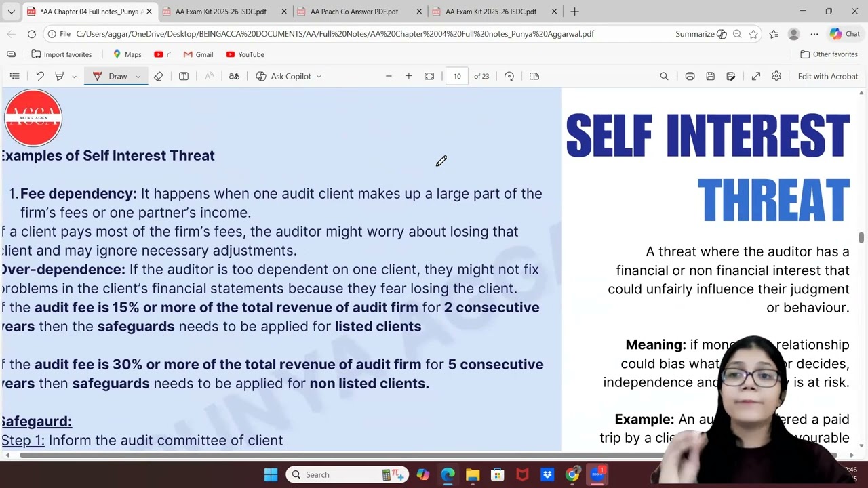Viewport: 868px width, 488px height.
Task: Click the Rotate page icon
Action: pos(509,76)
